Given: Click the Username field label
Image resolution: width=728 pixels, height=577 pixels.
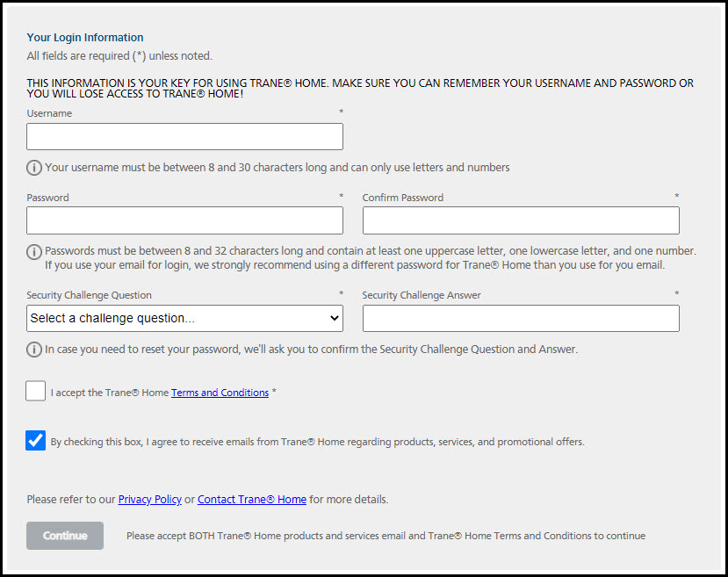Looking at the screenshot, I should (49, 113).
